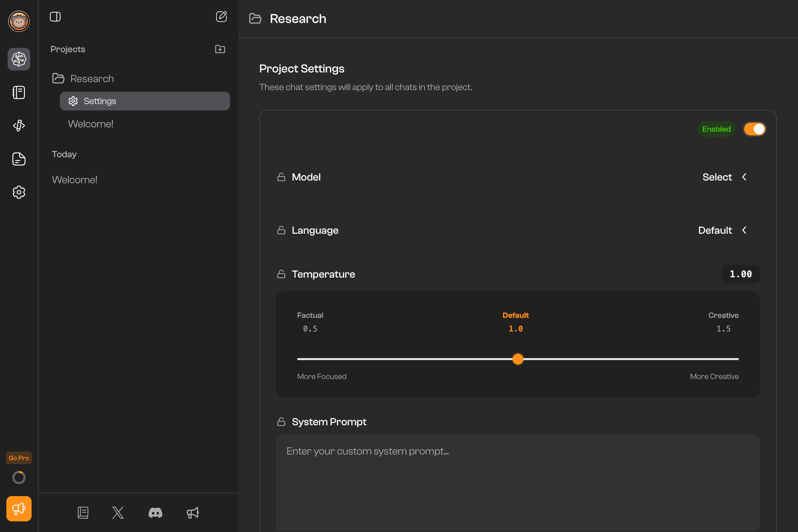Viewport: 798px width, 532px height.
Task: Click the custom system prompt text area
Action: point(518,482)
